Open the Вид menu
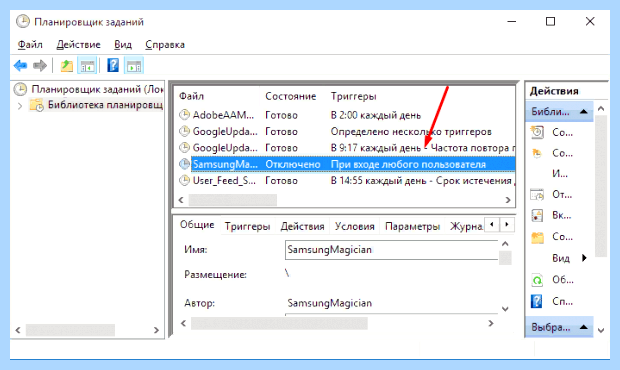 click(x=123, y=45)
